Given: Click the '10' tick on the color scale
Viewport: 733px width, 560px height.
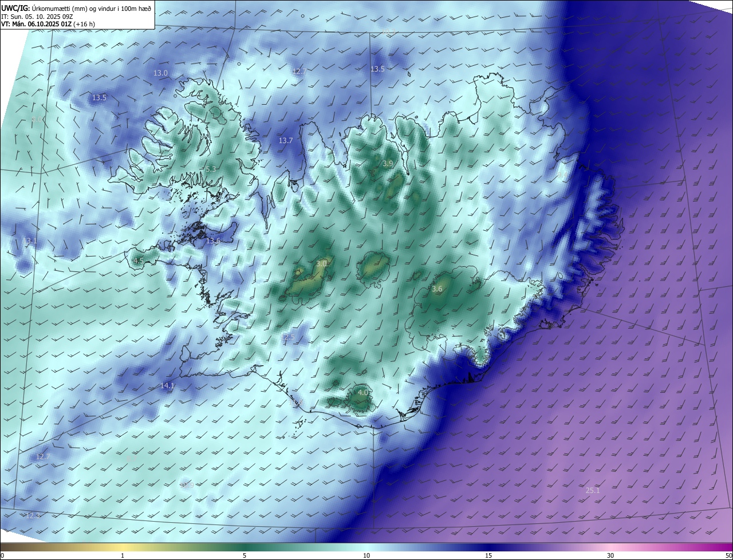Looking at the screenshot, I should (x=366, y=555).
